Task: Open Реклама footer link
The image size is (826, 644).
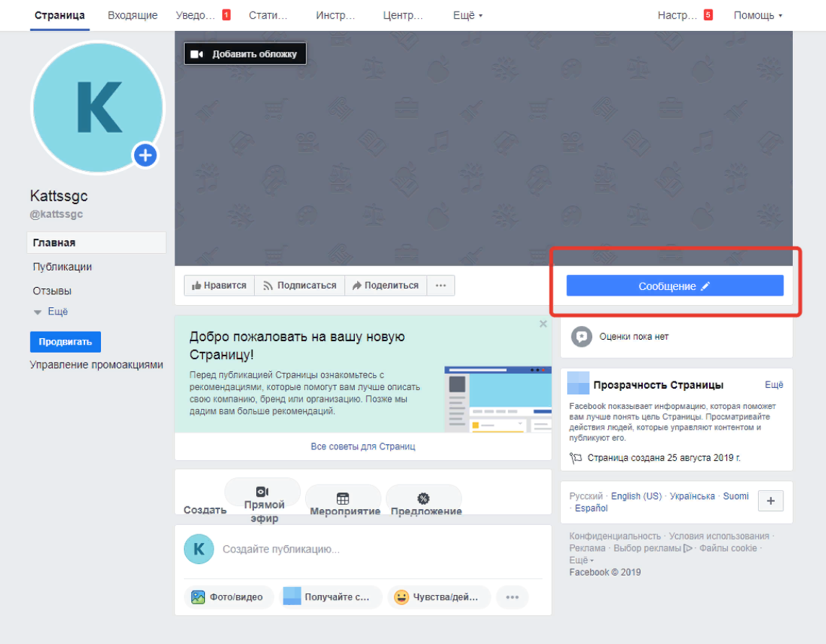Action: tap(587, 548)
